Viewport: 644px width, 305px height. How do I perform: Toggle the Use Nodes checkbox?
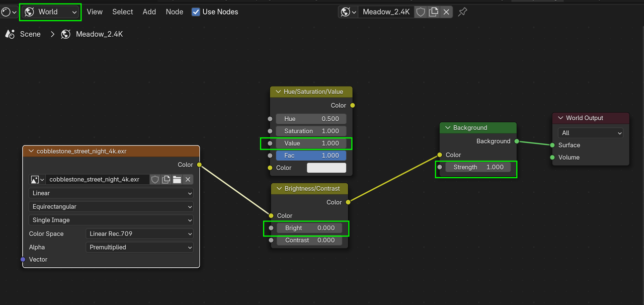[x=196, y=12]
